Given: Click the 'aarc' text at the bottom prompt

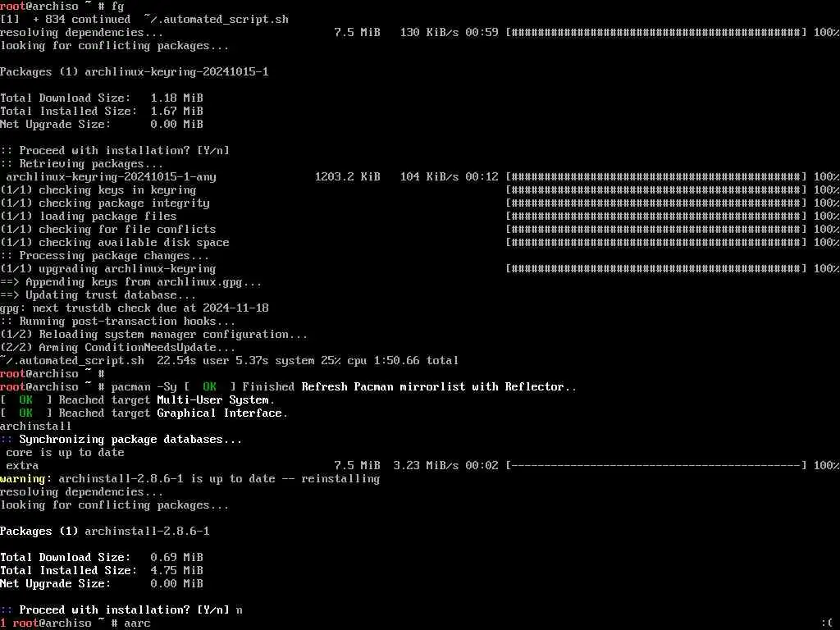Looking at the screenshot, I should point(137,623).
